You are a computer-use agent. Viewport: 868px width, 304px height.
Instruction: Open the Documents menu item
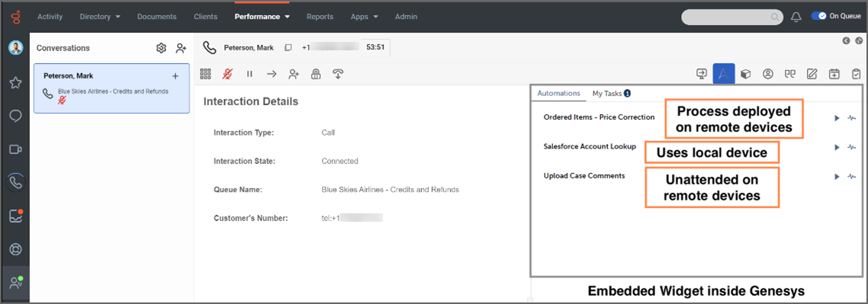coord(156,17)
